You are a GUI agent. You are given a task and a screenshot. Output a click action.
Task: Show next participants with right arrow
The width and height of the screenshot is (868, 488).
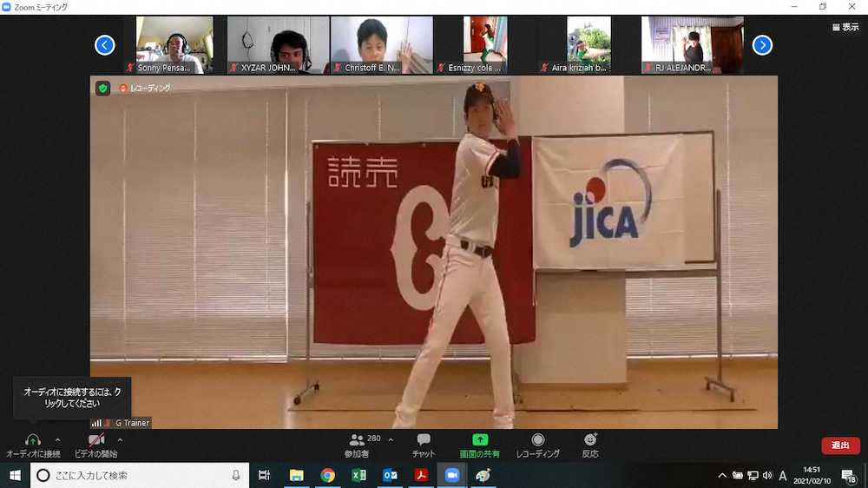pyautogui.click(x=762, y=45)
